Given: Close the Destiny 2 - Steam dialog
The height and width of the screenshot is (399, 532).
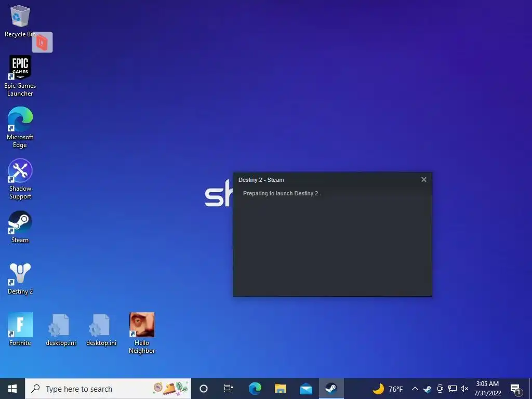Looking at the screenshot, I should coord(424,179).
